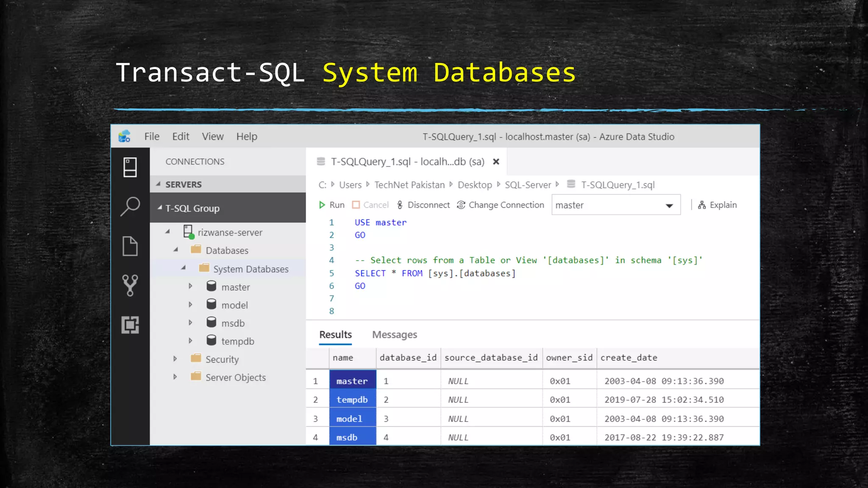This screenshot has height=488, width=868.
Task: Open the Search view in activity bar
Action: click(x=130, y=207)
